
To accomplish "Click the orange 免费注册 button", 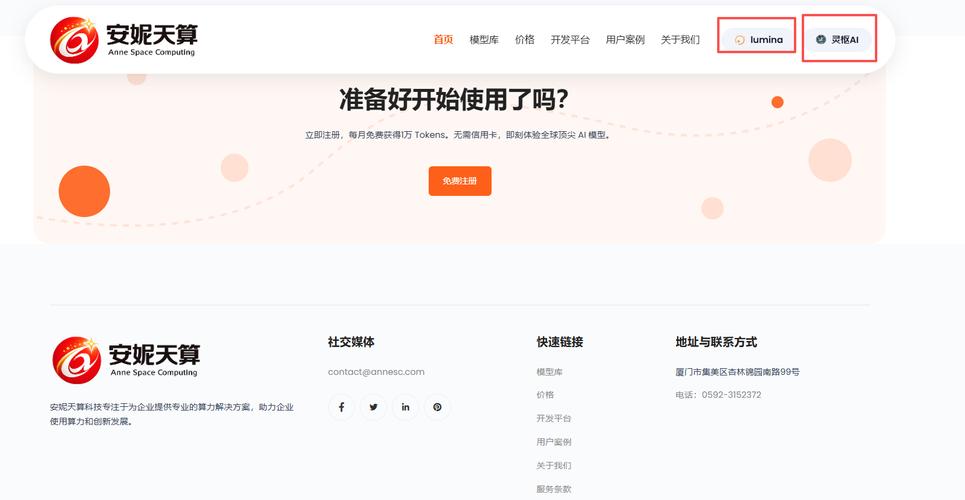I will pos(460,181).
